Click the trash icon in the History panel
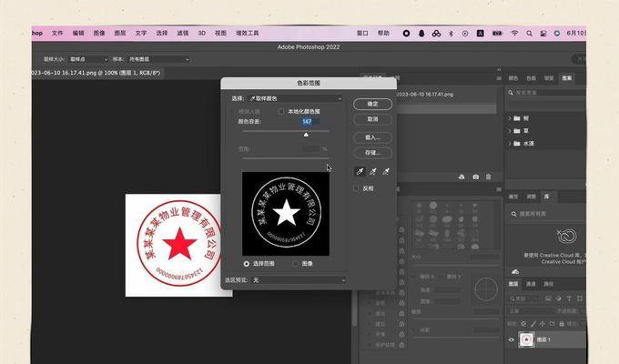Image resolution: width=619 pixels, height=364 pixels. (488, 177)
